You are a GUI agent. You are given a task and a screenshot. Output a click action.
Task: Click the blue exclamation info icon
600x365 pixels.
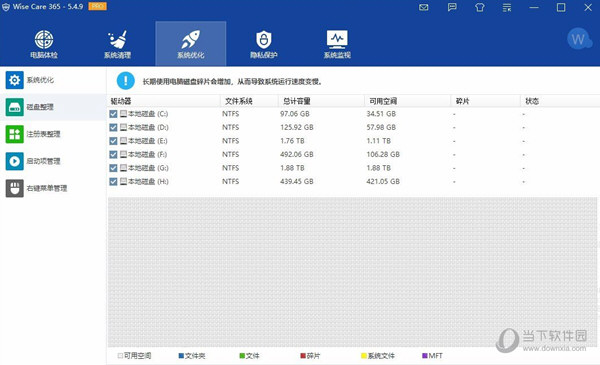click(126, 81)
